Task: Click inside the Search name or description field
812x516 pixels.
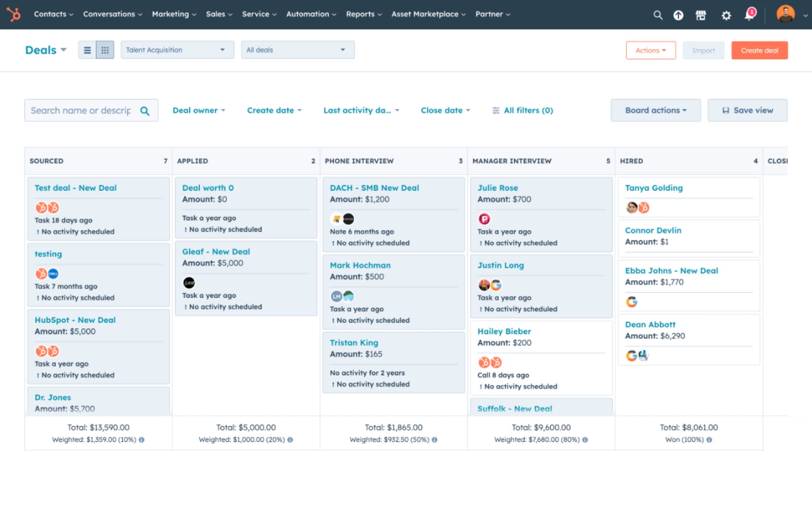Action: tap(79, 110)
